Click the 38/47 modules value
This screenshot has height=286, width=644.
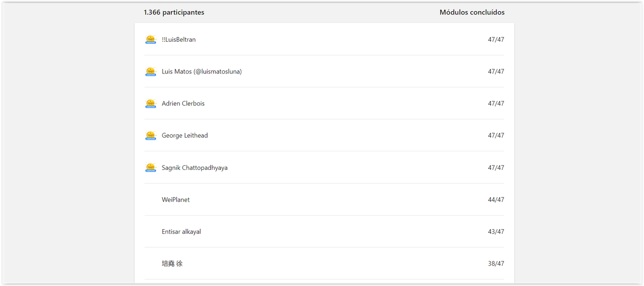(x=496, y=263)
